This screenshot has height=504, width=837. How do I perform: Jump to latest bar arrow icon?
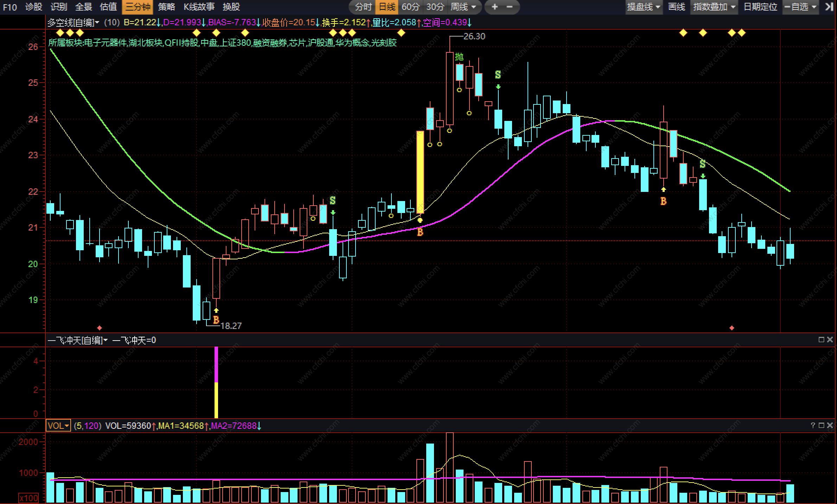(829, 7)
